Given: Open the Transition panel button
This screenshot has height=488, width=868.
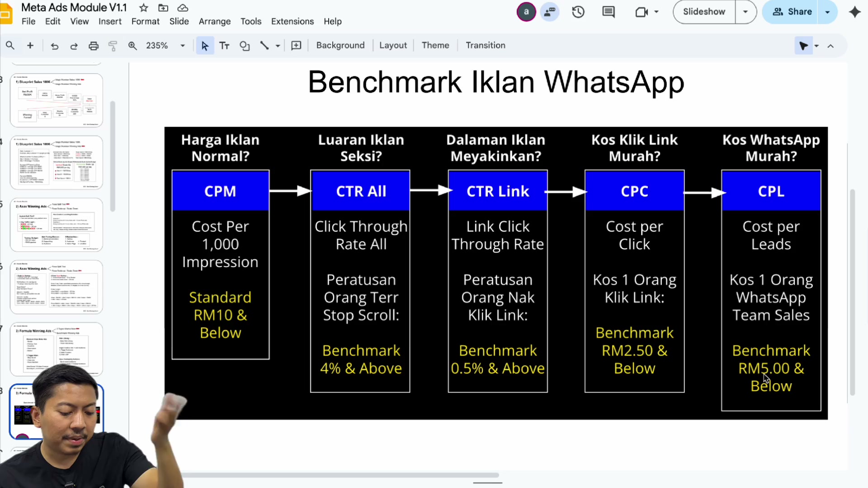Looking at the screenshot, I should click(x=486, y=46).
